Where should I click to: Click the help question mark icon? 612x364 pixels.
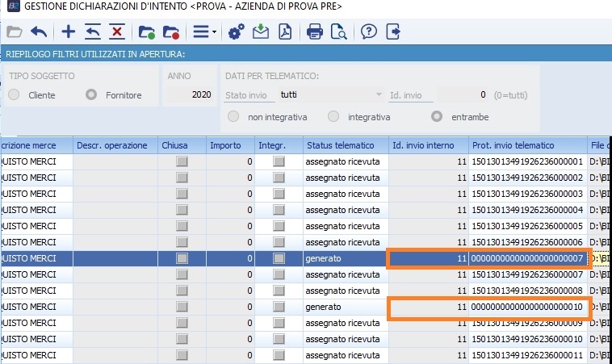point(368,32)
